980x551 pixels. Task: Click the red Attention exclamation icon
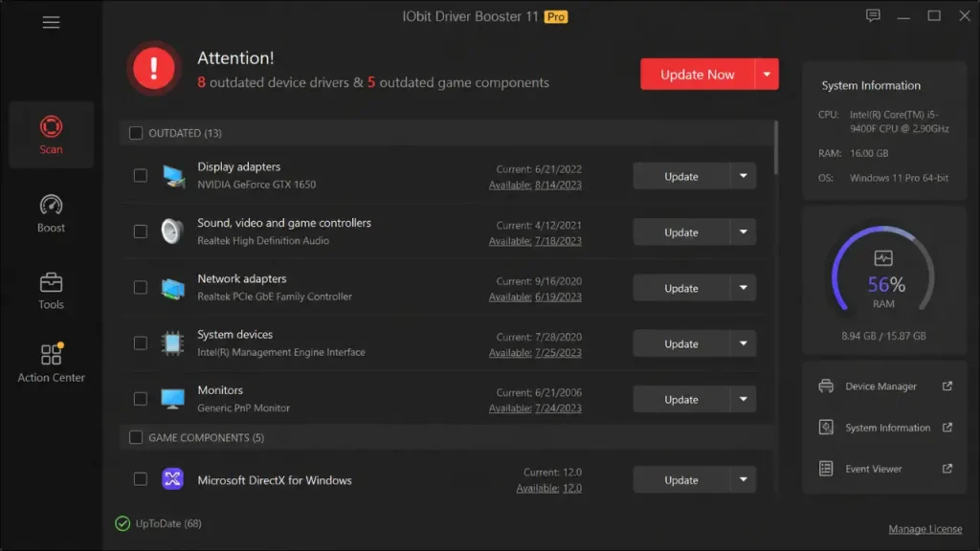click(x=154, y=68)
